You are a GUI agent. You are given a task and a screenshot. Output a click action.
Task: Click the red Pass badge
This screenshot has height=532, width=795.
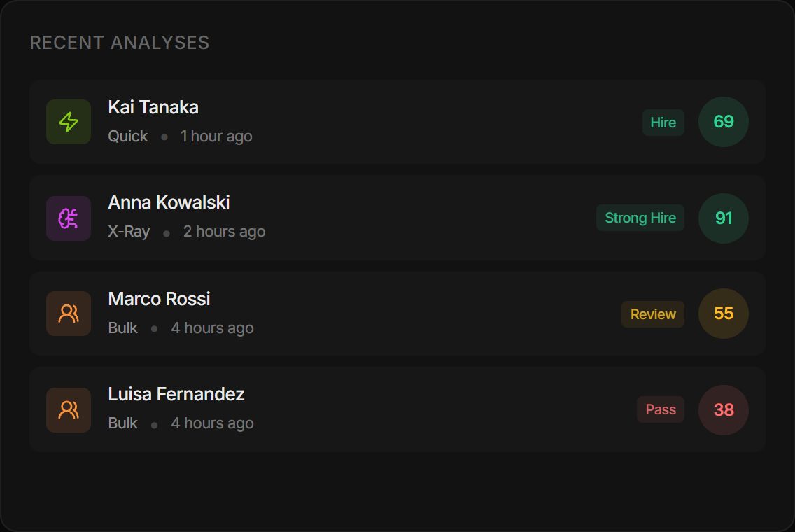(x=661, y=409)
